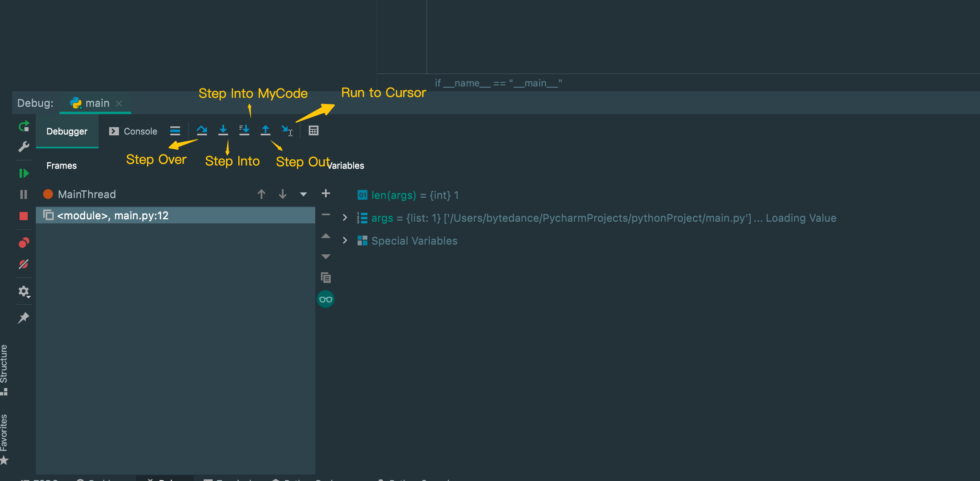This screenshot has width=980, height=481.
Task: Select Special Variables row
Action: click(407, 241)
